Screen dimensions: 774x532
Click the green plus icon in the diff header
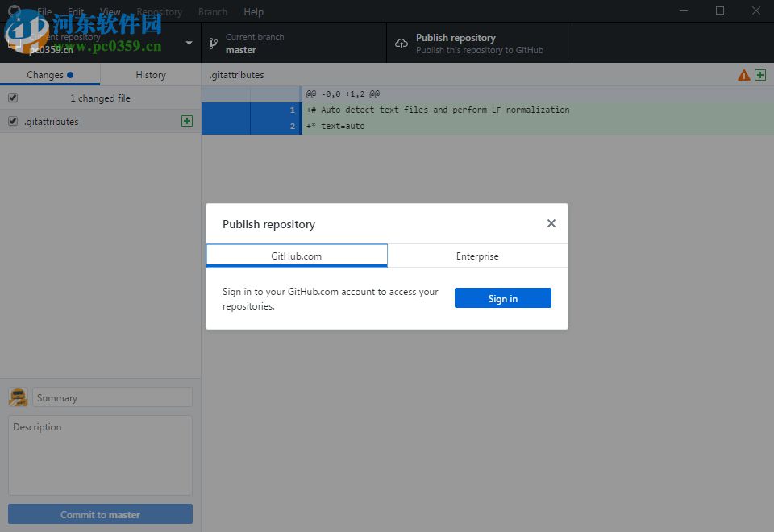click(x=759, y=74)
